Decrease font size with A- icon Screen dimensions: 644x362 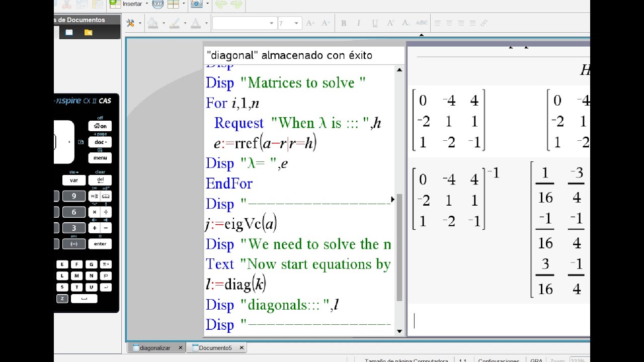click(326, 23)
